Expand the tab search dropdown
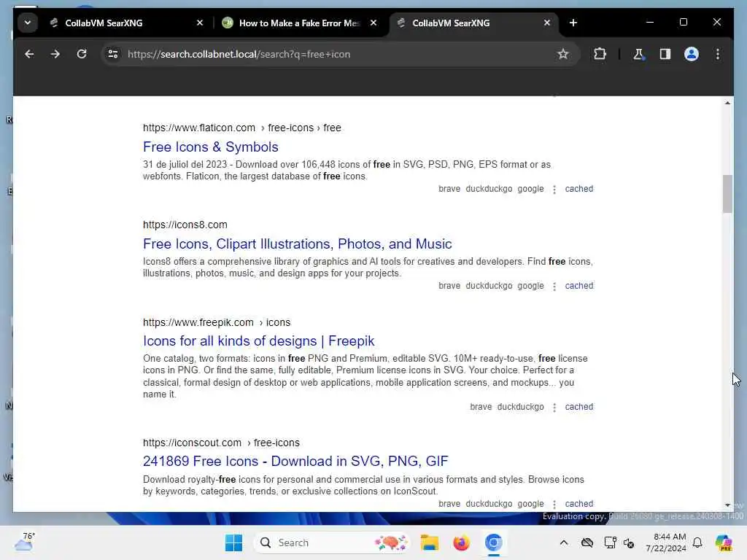The image size is (747, 560). (28, 23)
